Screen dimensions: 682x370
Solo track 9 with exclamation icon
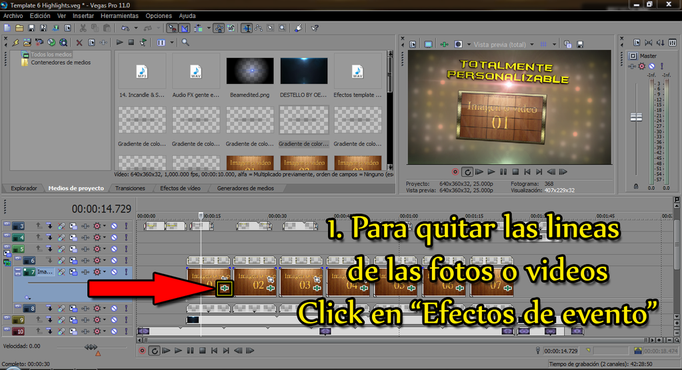(x=127, y=320)
